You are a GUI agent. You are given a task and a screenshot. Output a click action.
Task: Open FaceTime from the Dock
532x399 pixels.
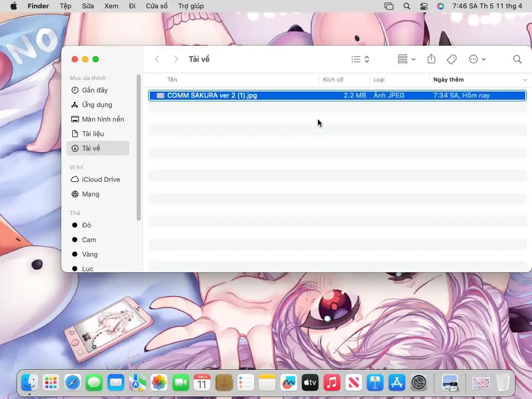pos(180,383)
